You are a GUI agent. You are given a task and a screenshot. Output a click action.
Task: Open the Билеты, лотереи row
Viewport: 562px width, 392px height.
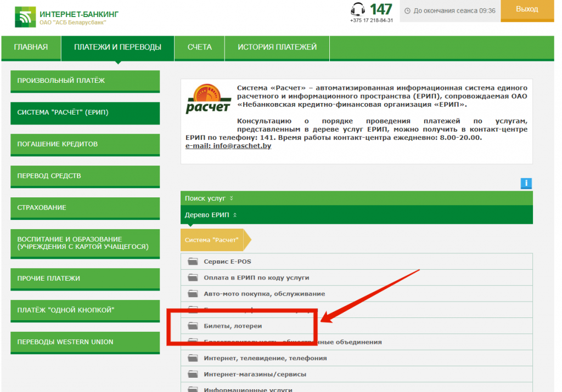(357, 326)
